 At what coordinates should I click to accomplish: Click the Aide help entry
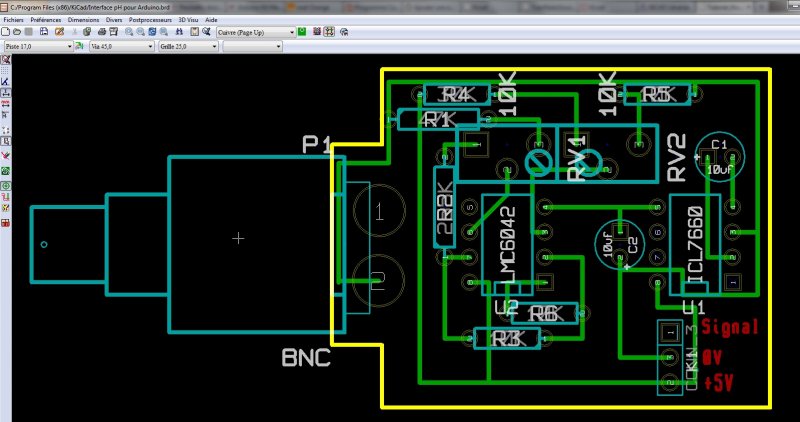pos(211,20)
